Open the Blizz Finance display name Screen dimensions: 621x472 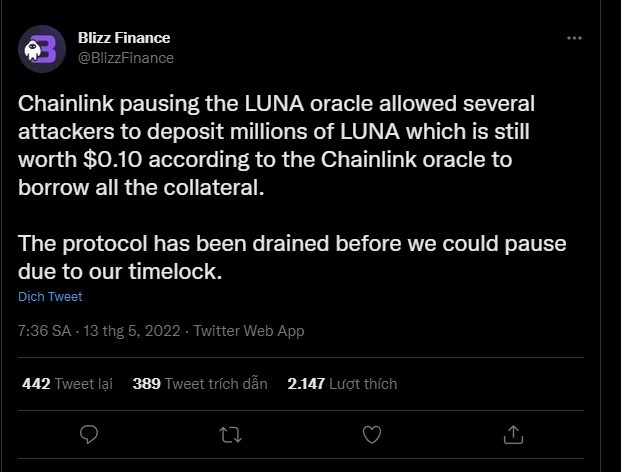point(124,38)
